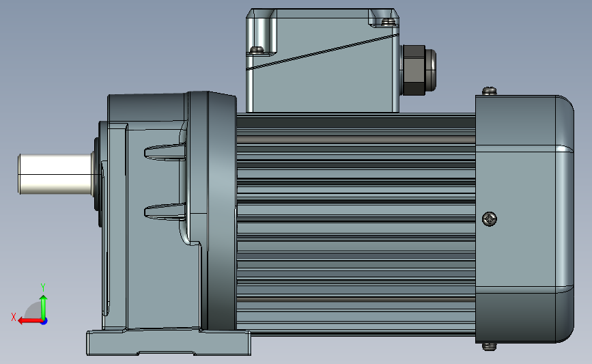Select the screw under the fan cover
592x364 pixels.
[x=490, y=346]
